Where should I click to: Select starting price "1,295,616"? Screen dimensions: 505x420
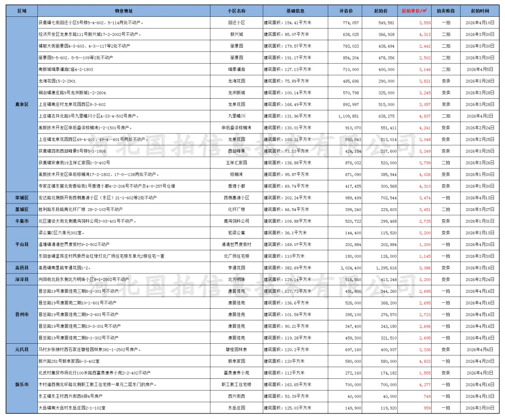point(387,268)
